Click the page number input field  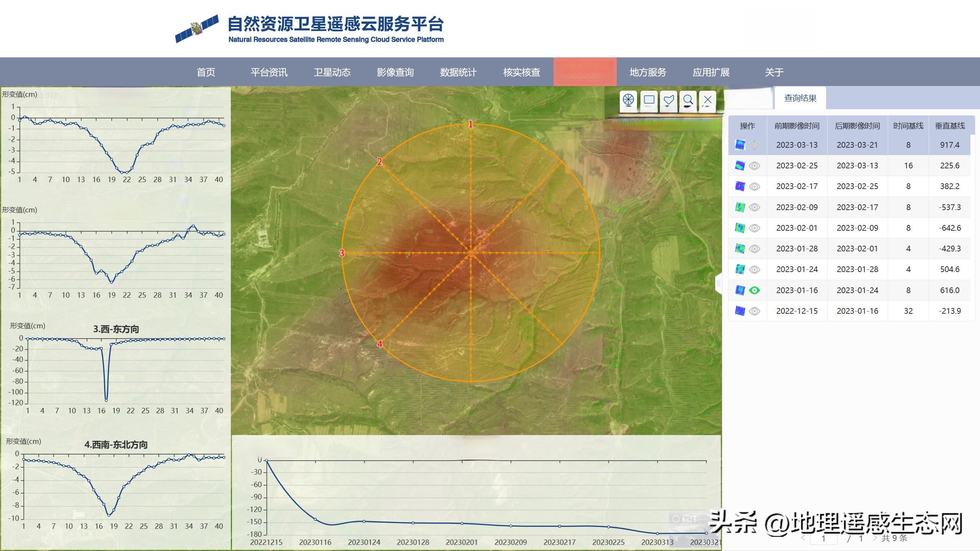tap(823, 538)
